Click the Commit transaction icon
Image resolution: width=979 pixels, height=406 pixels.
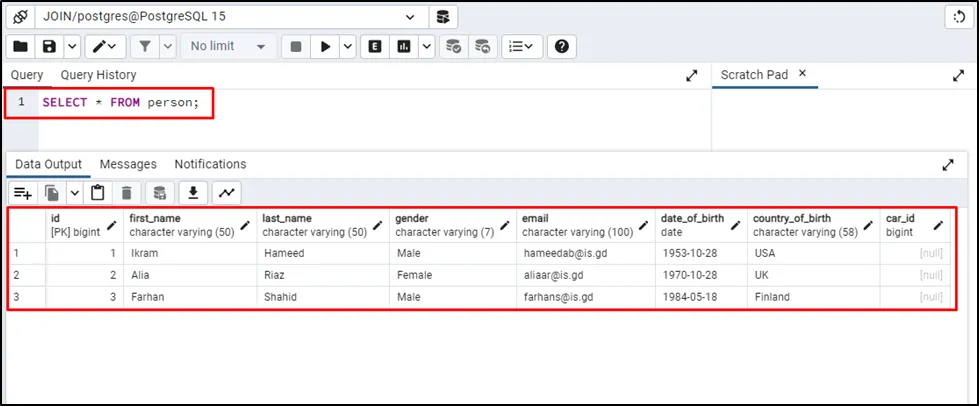click(454, 46)
